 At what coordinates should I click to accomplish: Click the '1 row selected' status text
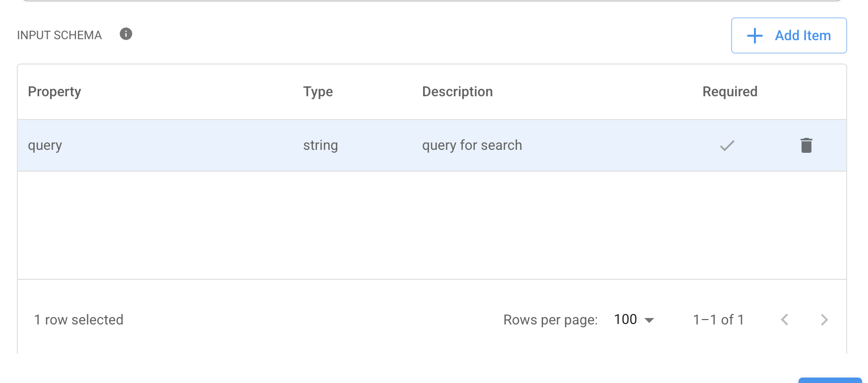coord(78,320)
